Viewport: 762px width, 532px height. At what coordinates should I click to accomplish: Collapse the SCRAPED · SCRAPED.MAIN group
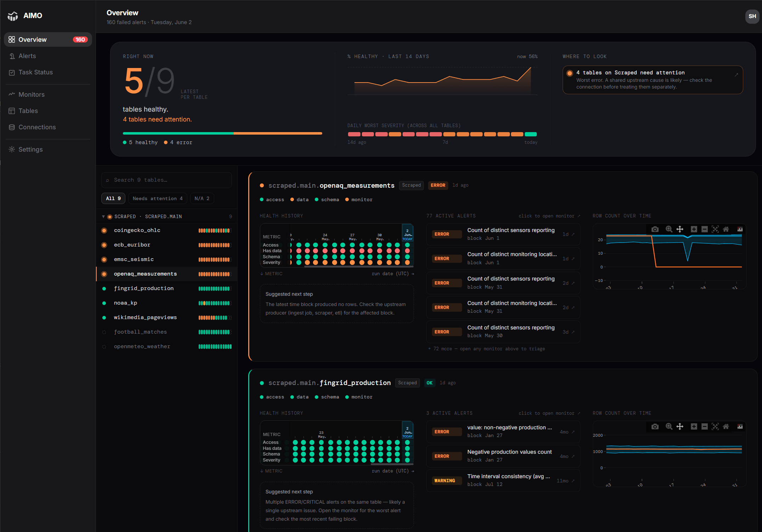(103, 216)
